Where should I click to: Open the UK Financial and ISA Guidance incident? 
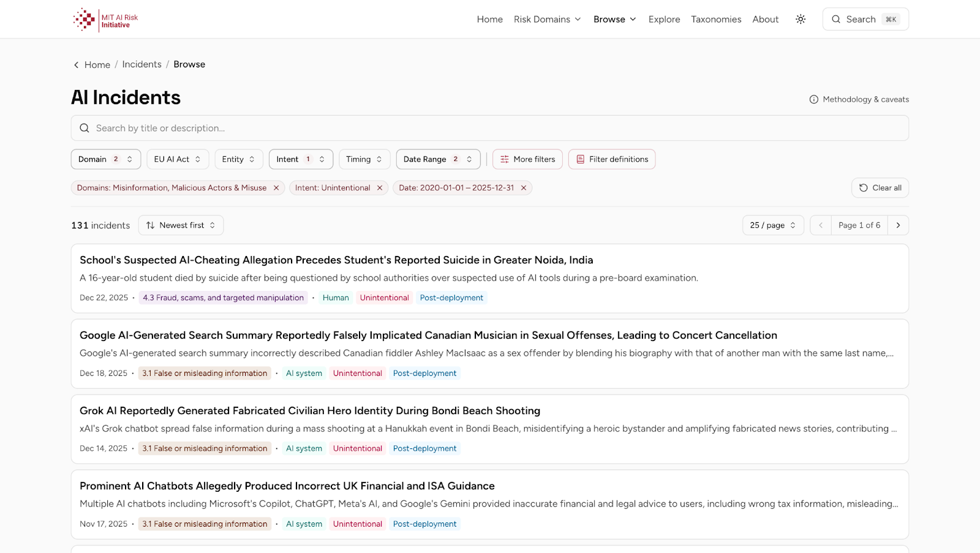coord(287,486)
